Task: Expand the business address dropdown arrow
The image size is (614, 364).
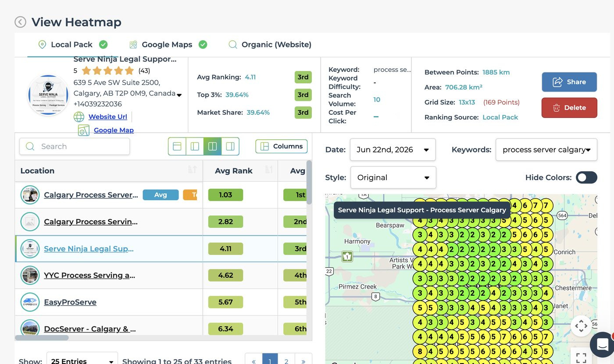Action: point(179,94)
